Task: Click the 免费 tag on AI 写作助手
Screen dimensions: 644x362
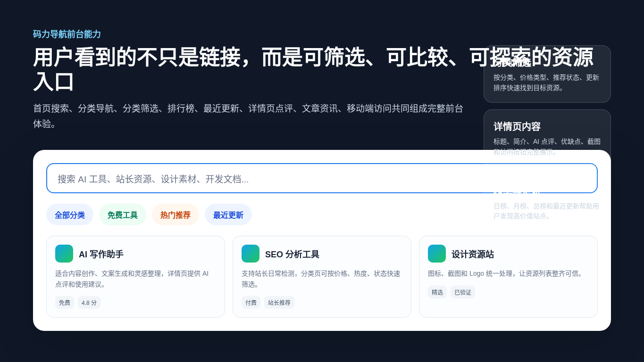Action: [65, 303]
